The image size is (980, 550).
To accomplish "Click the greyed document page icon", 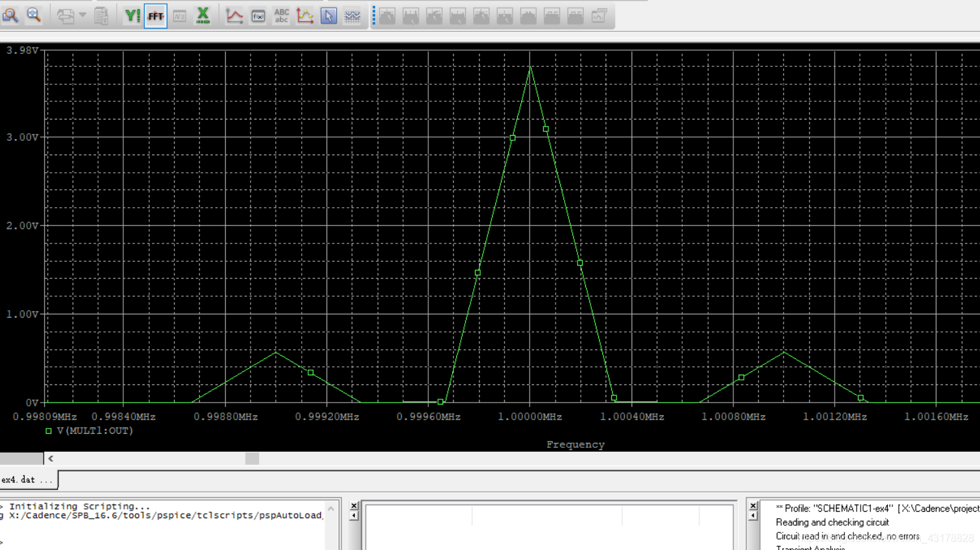I will [101, 16].
